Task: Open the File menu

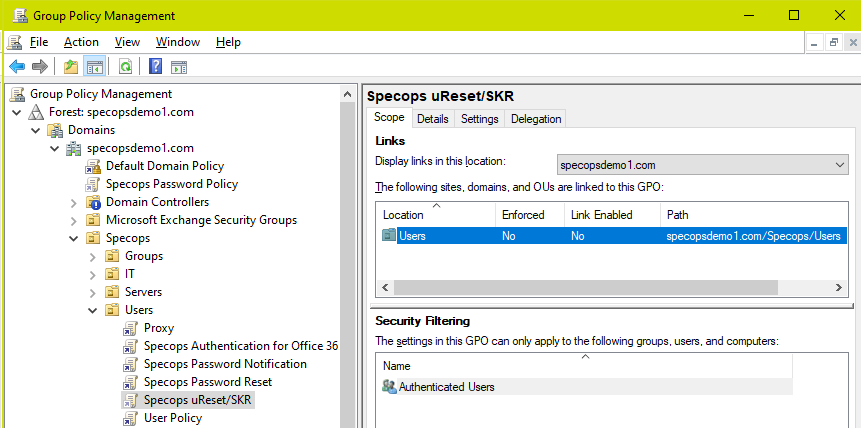Action: pos(39,42)
